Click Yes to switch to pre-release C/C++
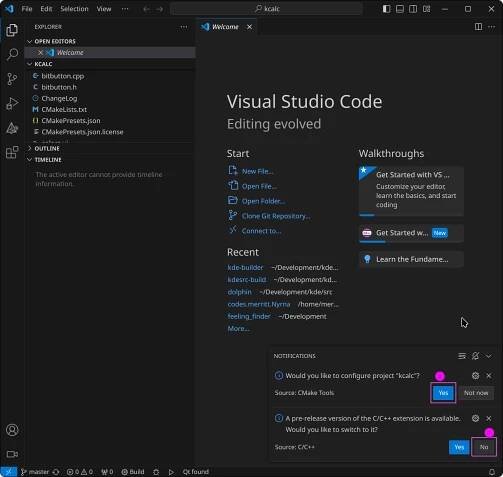 (459, 447)
